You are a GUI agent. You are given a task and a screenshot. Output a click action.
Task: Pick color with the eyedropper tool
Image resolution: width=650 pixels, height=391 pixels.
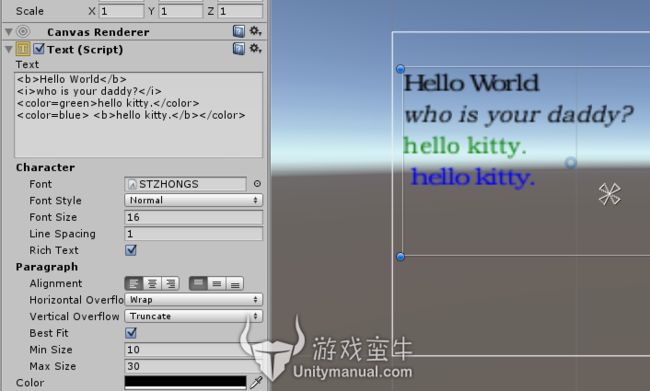click(256, 382)
